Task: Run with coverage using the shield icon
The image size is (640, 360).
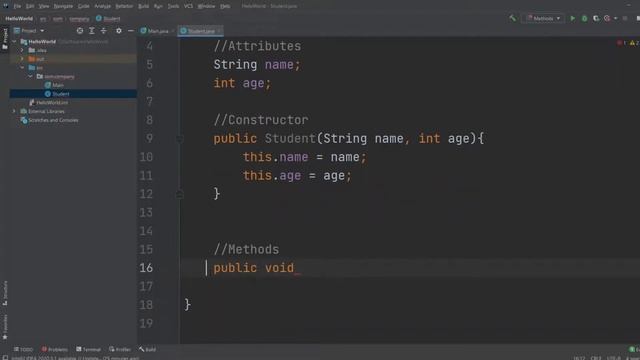Action: pyautogui.click(x=596, y=18)
